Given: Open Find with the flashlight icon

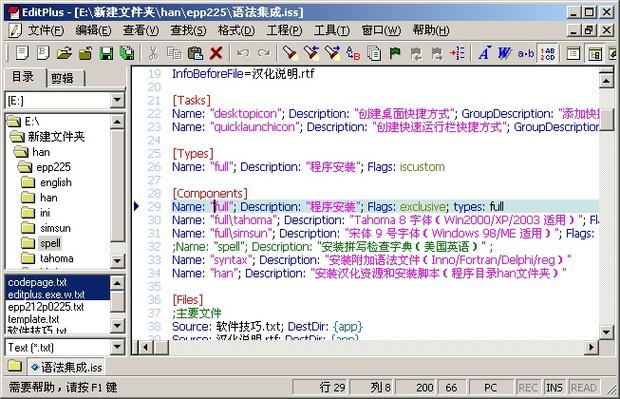Looking at the screenshot, I should click(290, 53).
